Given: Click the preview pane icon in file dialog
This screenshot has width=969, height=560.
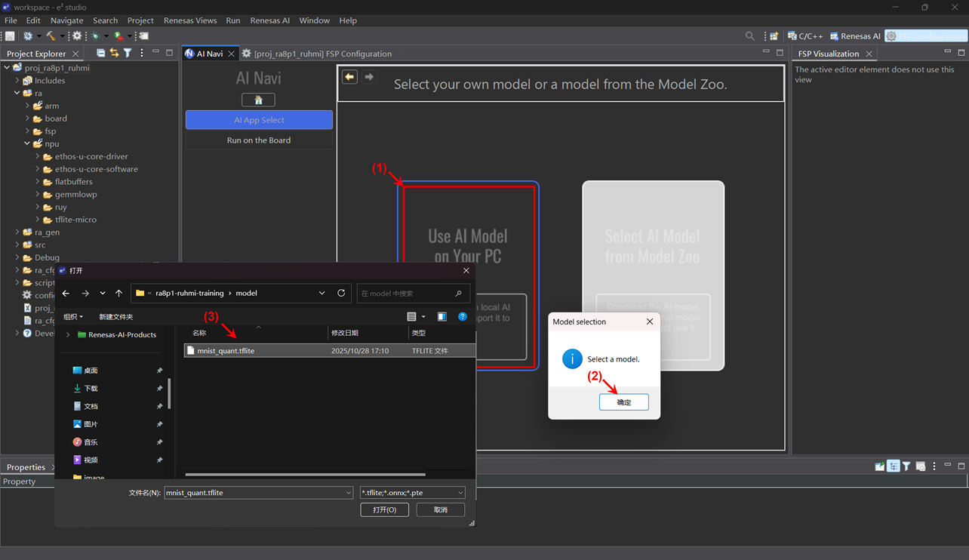Looking at the screenshot, I should tap(442, 316).
